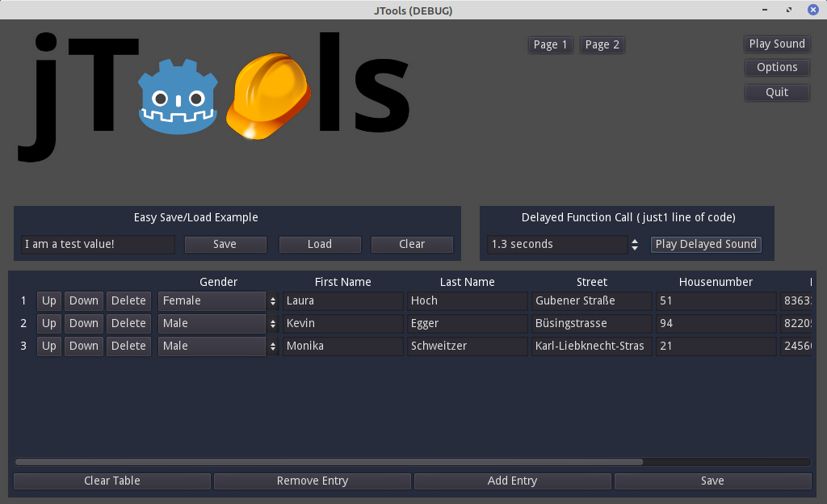Screen dimensions: 827x504
Task: Click Street field 'Büsingstrasse'
Action: pyautogui.click(x=592, y=323)
